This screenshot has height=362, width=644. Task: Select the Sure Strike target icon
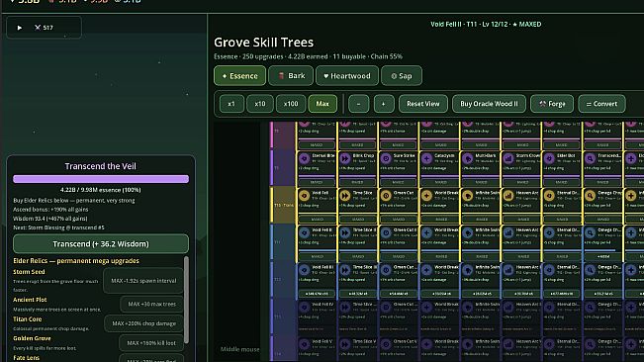coord(386,158)
